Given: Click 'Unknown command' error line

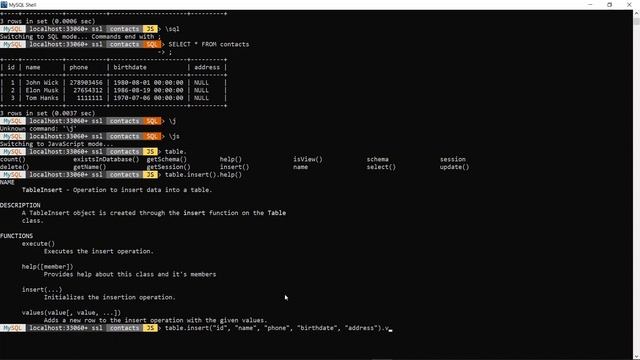Looking at the screenshot, I should (38, 129).
